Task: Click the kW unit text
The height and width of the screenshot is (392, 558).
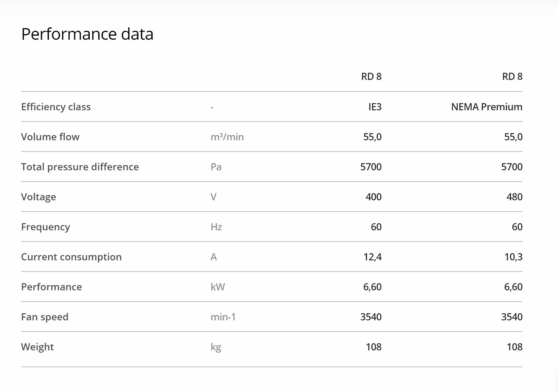Action: coord(218,287)
